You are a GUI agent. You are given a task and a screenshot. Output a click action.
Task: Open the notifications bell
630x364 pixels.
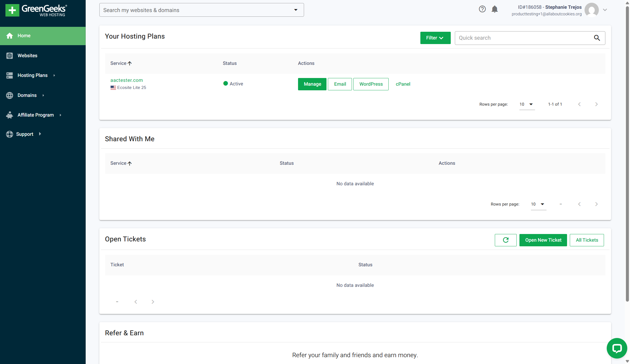pyautogui.click(x=495, y=9)
